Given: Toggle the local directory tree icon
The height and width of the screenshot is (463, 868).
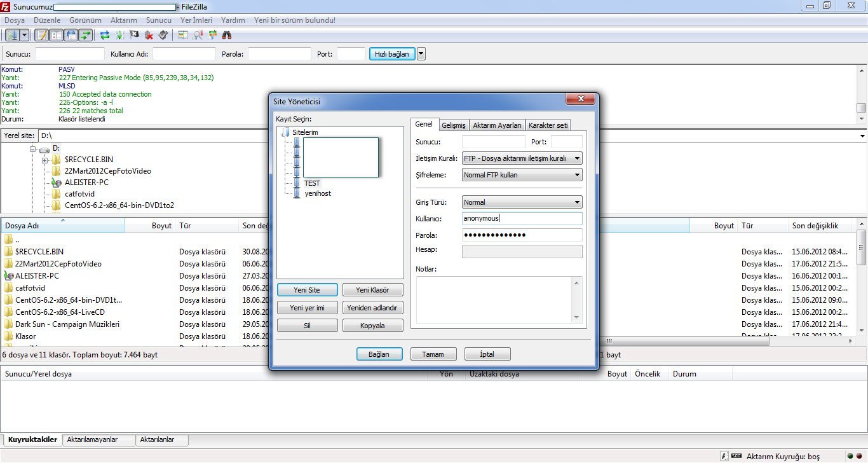Looking at the screenshot, I should (57, 35).
